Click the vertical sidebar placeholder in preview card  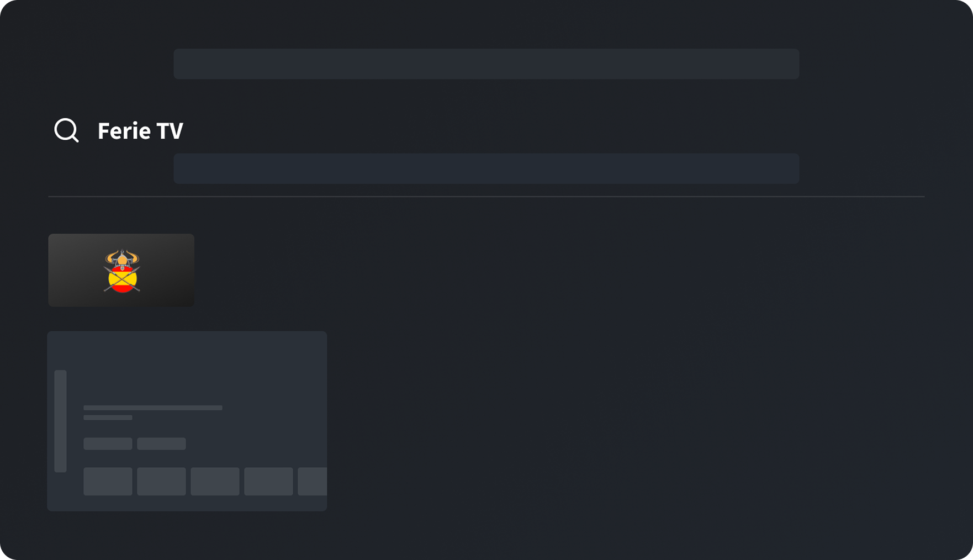(x=61, y=421)
